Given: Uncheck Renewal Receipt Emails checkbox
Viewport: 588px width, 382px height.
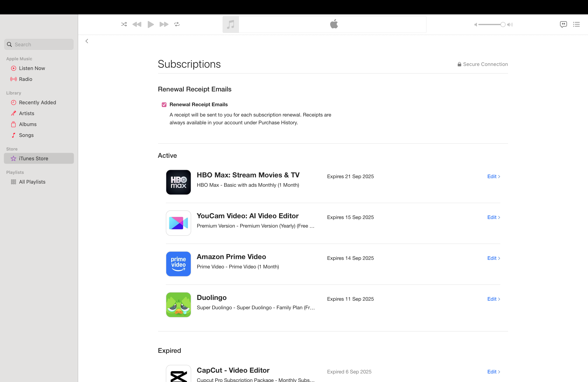Looking at the screenshot, I should 164,105.
